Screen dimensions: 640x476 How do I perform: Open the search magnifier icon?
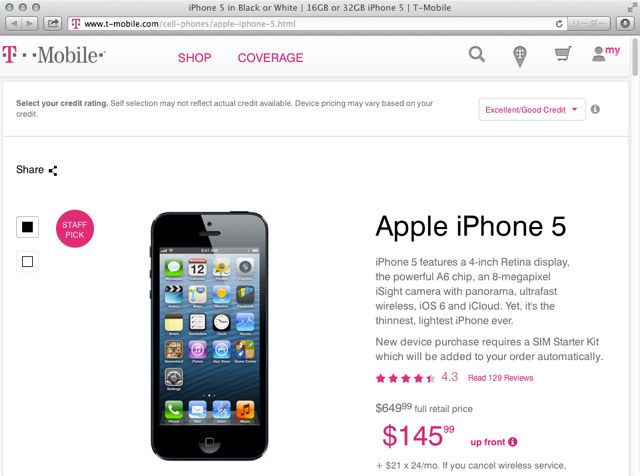click(x=476, y=54)
